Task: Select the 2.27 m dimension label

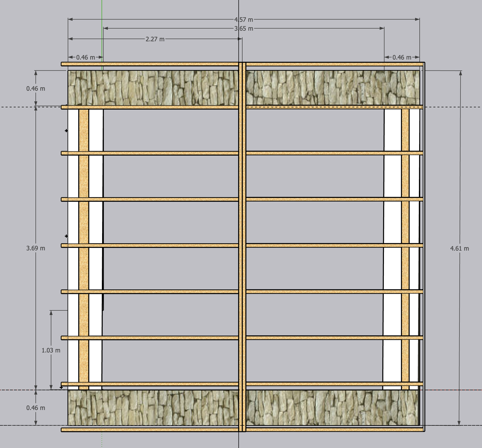Action: click(155, 39)
